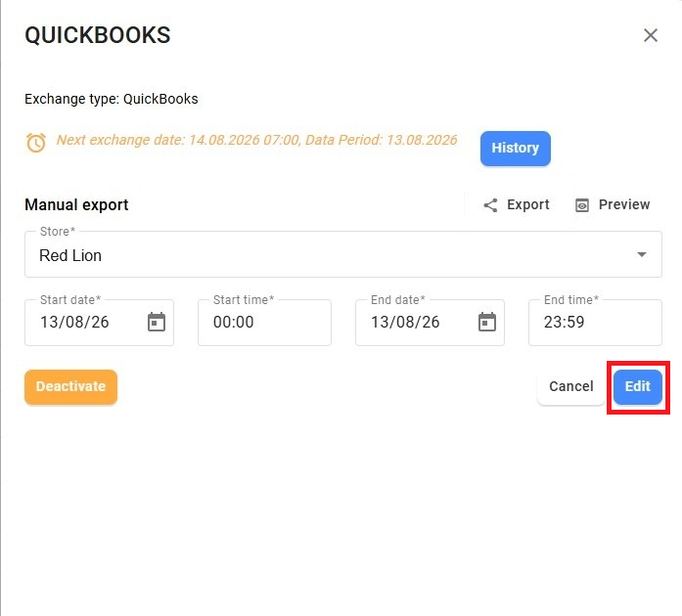Open exchange History
Viewport: 682px width, 616px height.
click(x=516, y=149)
